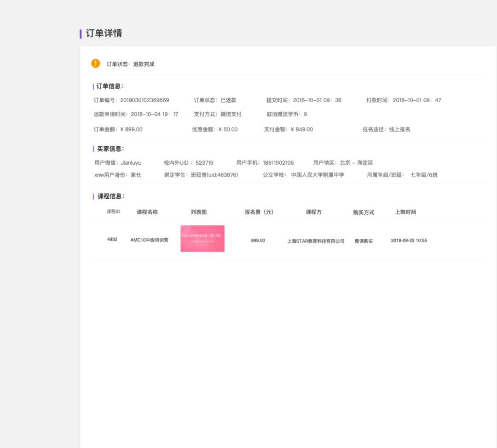The image size is (497, 448).
Task: Click the 买家信息 section title
Action: coord(110,149)
